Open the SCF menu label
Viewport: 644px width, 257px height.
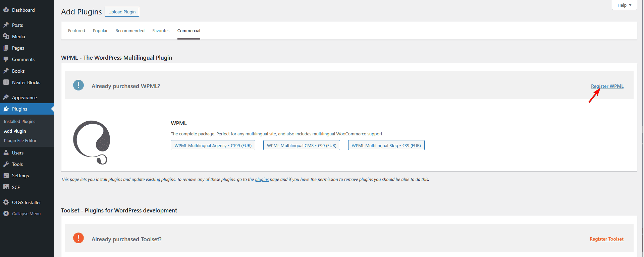[16, 187]
